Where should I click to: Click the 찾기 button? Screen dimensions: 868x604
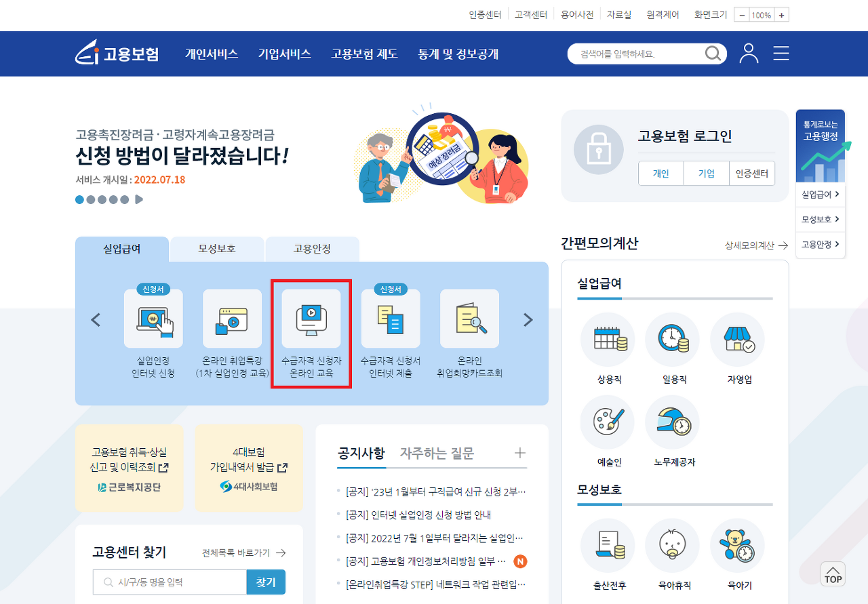tap(266, 582)
